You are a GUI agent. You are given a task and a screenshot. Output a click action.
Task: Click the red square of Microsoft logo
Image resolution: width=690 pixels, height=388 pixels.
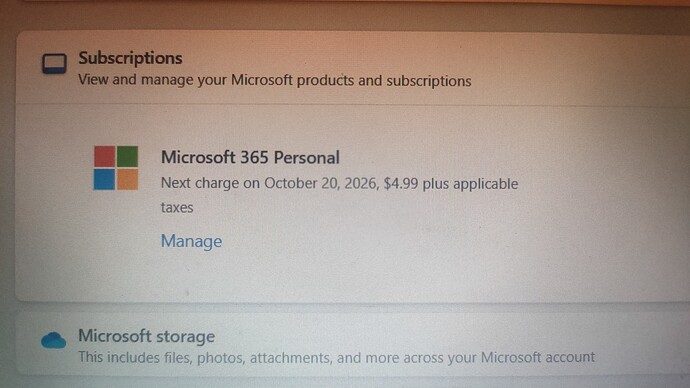(x=105, y=157)
